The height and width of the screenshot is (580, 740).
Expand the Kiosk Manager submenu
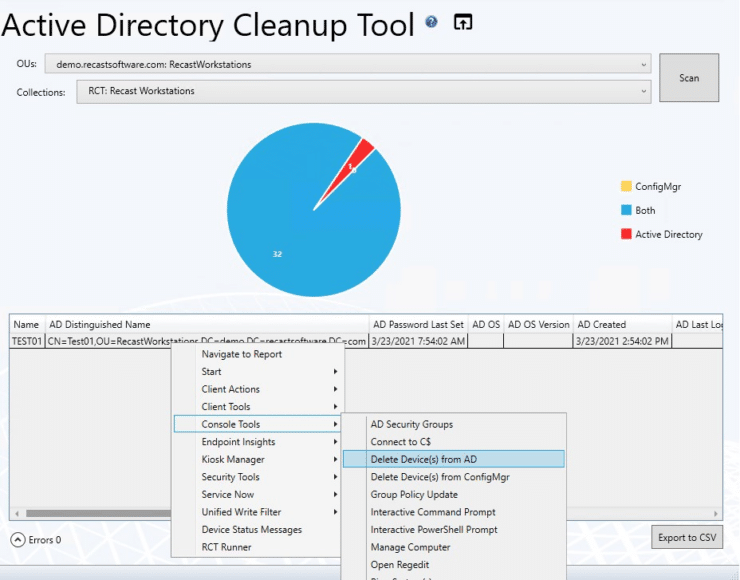pyautogui.click(x=257, y=459)
